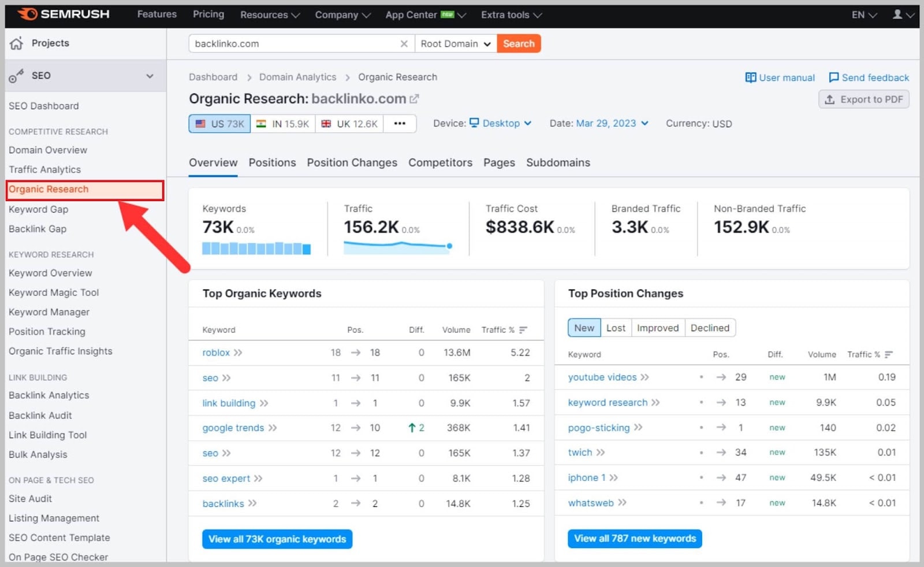Expand the Resources menu

[270, 14]
